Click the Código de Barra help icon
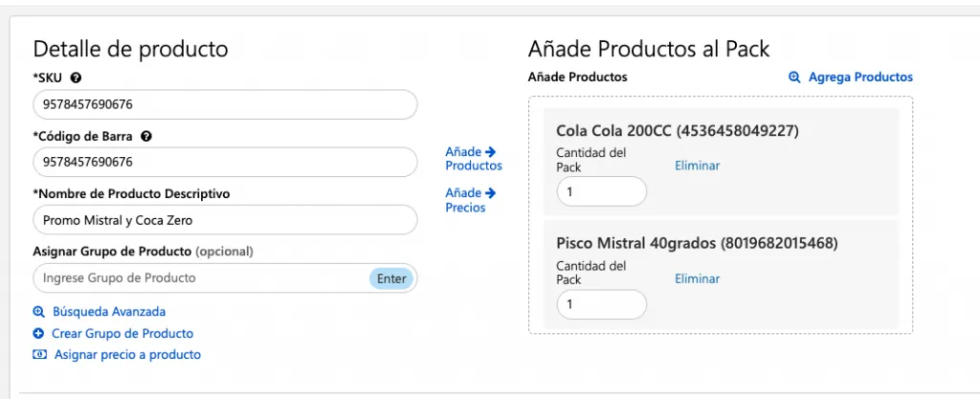This screenshot has width=980, height=399. [x=146, y=136]
